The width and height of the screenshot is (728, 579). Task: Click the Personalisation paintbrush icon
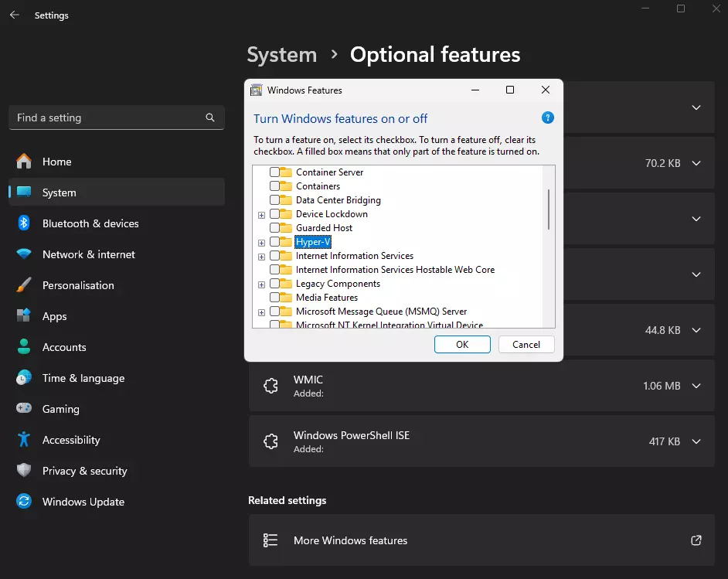[24, 285]
